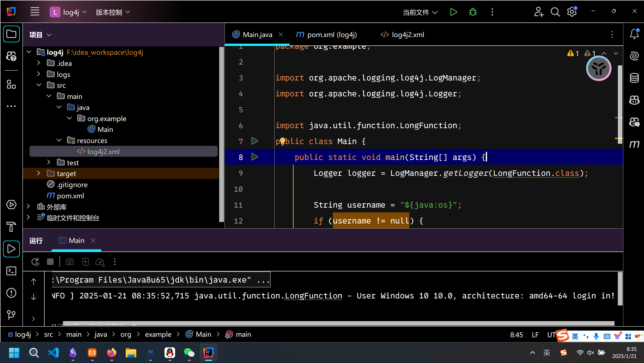Screen dimensions: 644x363
Task: Open the 当前文件 run configuration dropdown
Action: pyautogui.click(x=420, y=12)
